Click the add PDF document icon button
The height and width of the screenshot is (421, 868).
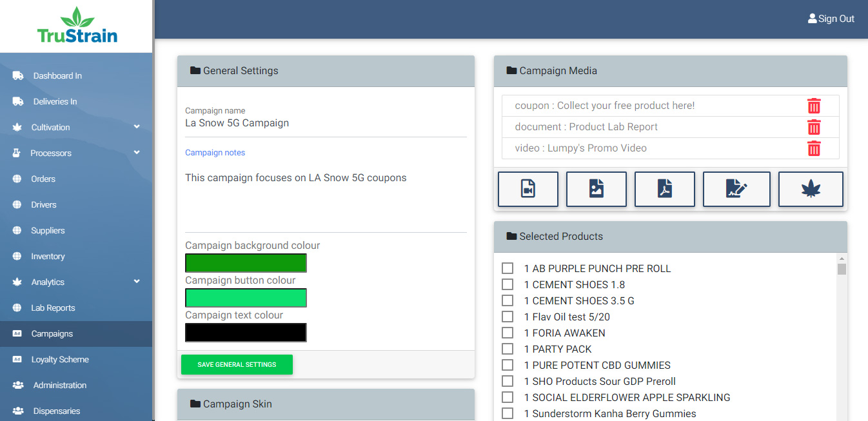[664, 189]
